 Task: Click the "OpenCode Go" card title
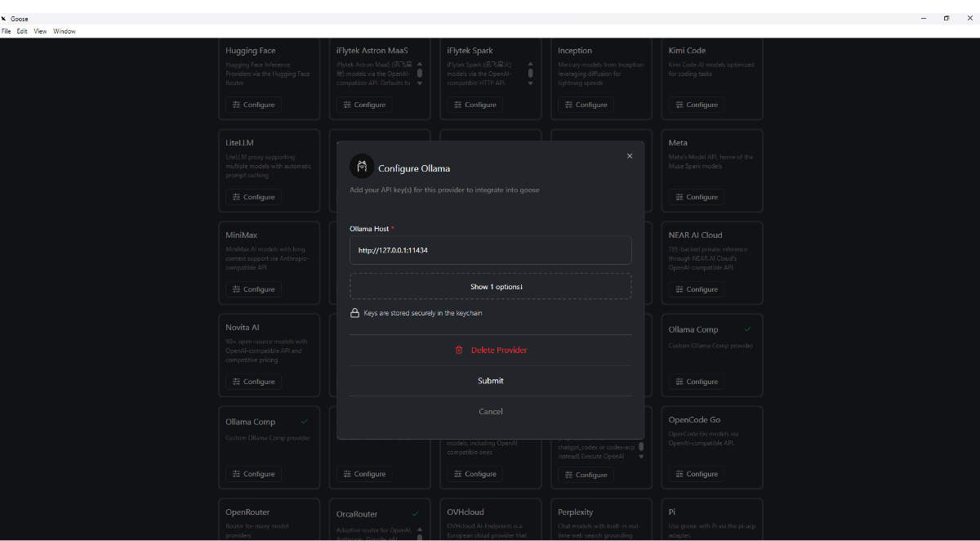[694, 420]
